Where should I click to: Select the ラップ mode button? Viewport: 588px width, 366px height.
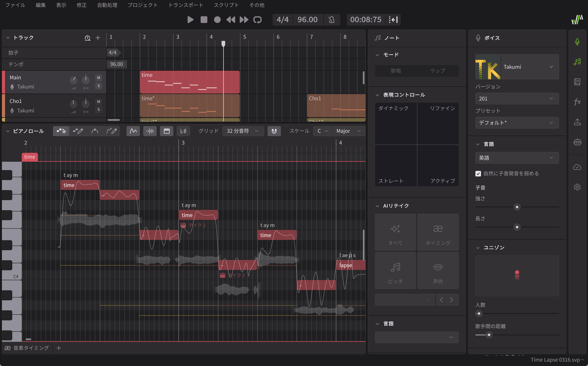tap(438, 71)
